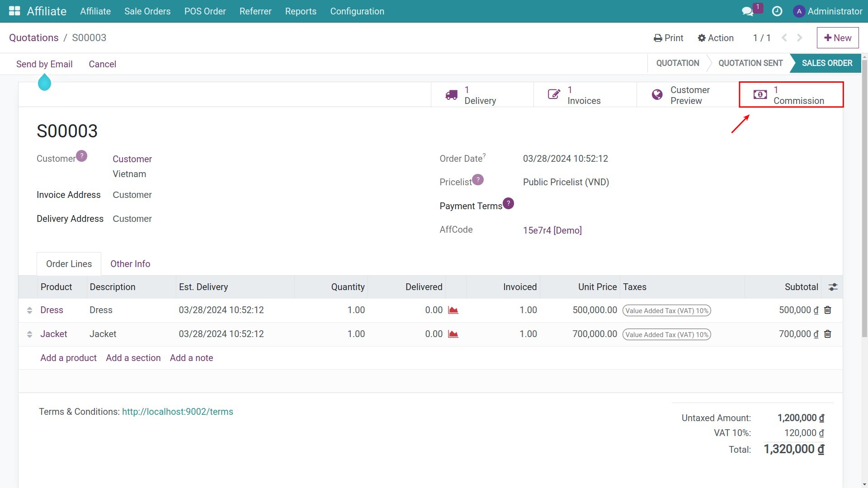Click the QUOTATION status stage

point(677,63)
